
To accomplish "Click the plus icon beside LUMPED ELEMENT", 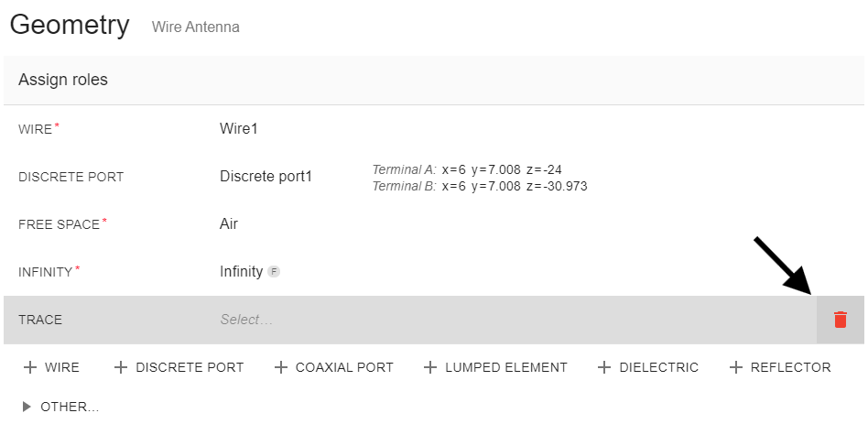I will click(x=430, y=367).
